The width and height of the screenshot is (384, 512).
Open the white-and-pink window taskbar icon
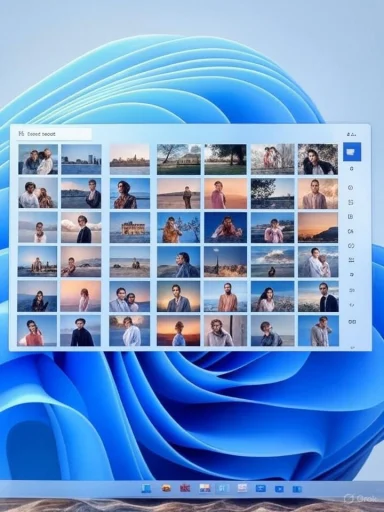[242, 488]
